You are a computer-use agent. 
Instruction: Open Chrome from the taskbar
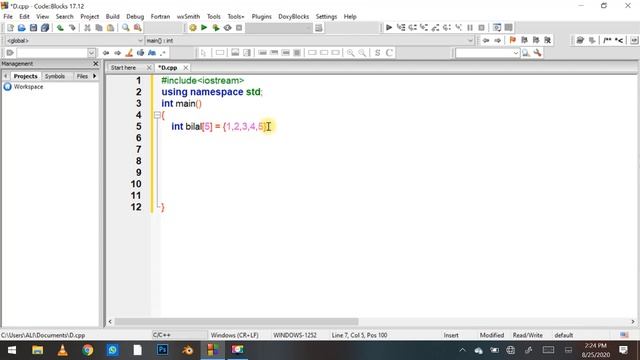coord(87,350)
